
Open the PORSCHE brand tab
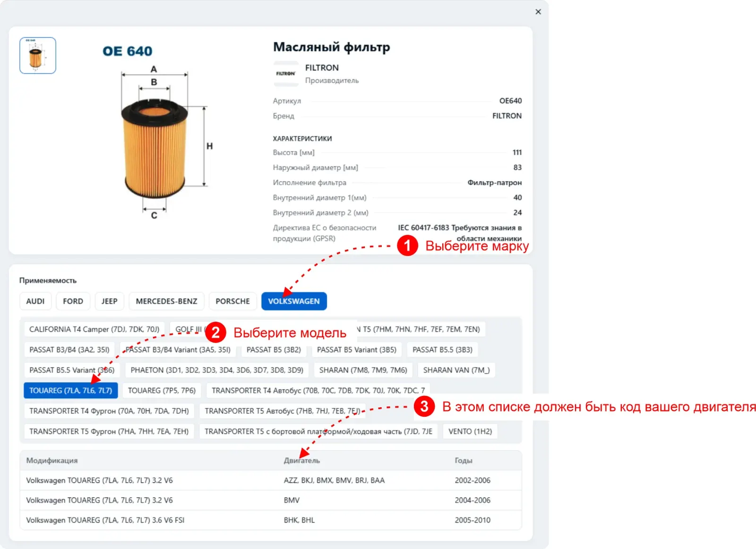(232, 301)
